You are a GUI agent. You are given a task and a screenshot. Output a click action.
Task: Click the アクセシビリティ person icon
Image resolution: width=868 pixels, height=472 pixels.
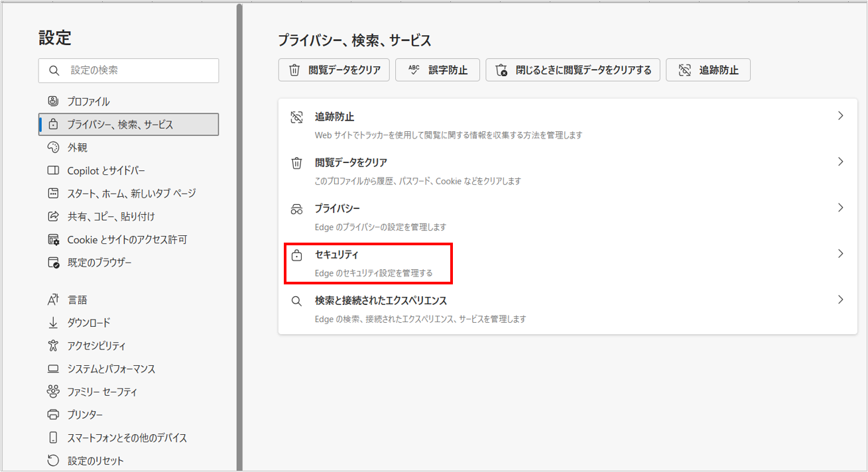point(54,345)
